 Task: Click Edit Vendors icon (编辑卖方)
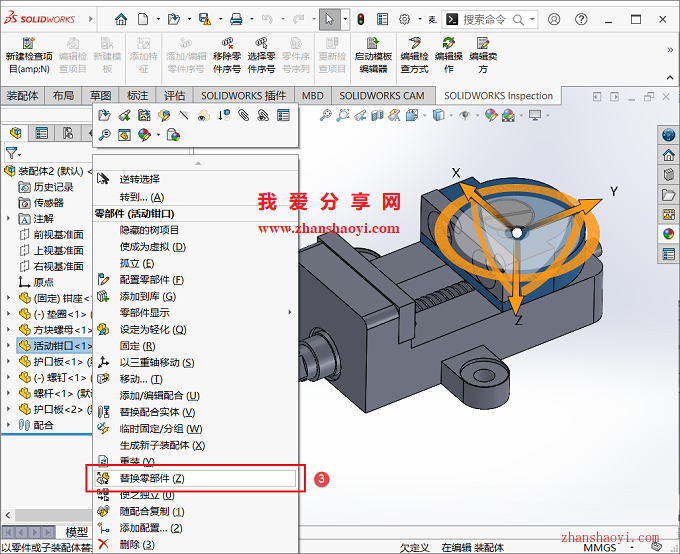click(483, 56)
